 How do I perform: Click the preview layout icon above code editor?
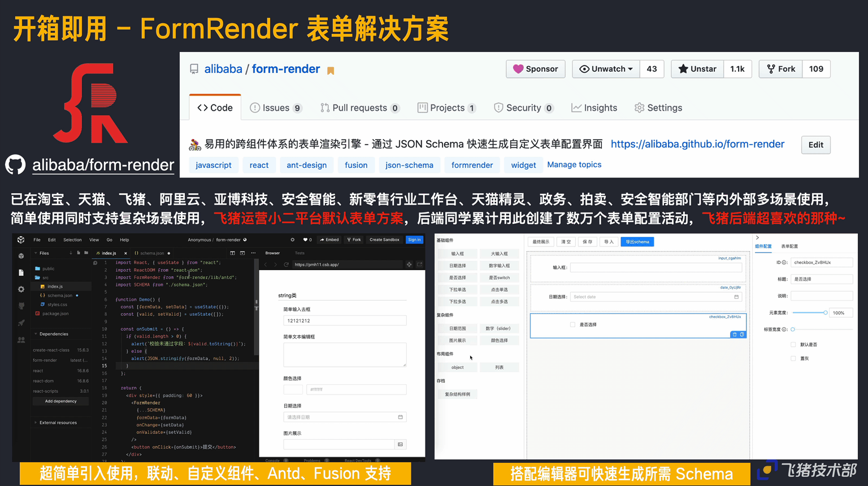tap(242, 253)
